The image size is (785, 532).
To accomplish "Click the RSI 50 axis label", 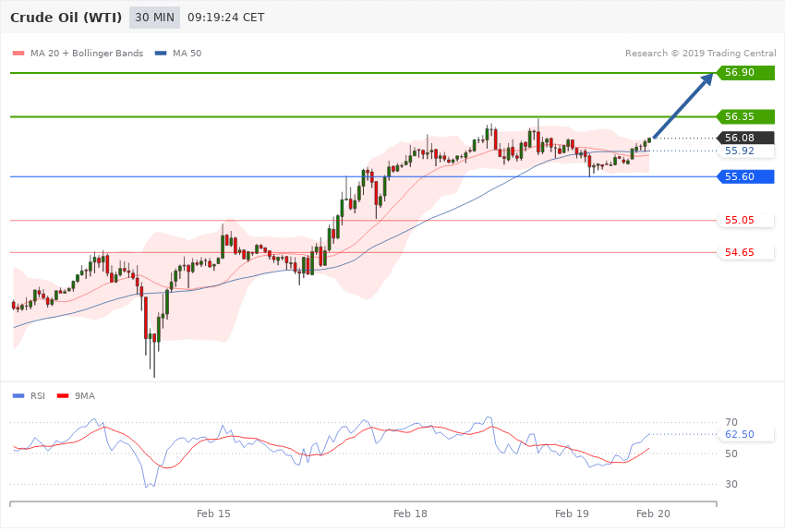I will [731, 453].
